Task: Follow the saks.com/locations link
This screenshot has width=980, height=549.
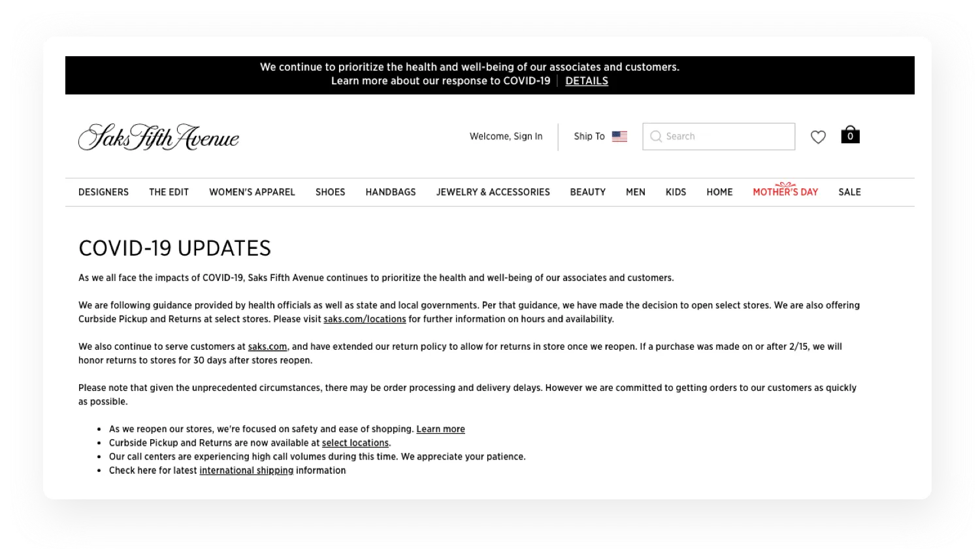Action: pyautogui.click(x=365, y=319)
